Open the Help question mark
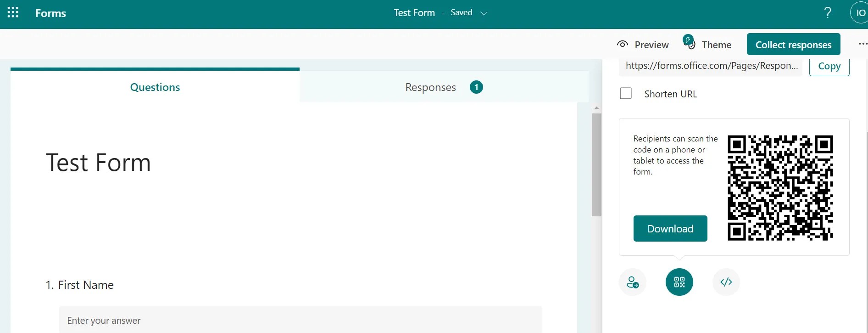This screenshot has width=868, height=333. coord(828,12)
